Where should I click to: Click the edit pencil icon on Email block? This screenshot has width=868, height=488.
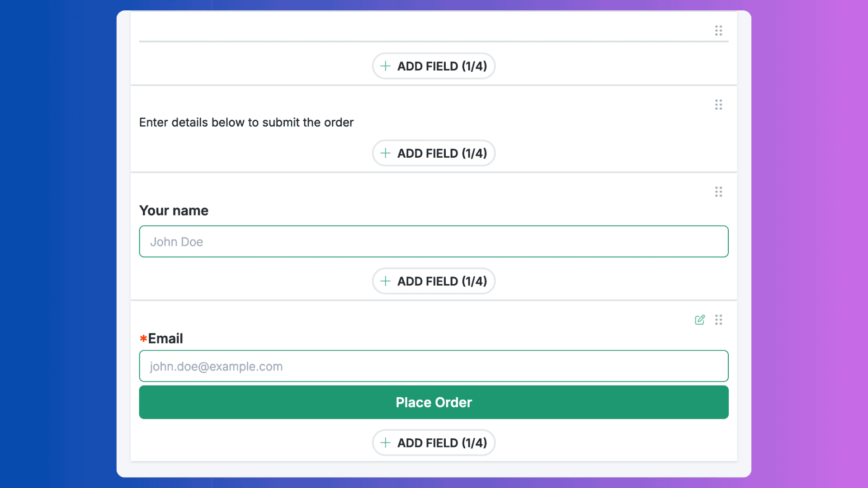click(x=700, y=320)
